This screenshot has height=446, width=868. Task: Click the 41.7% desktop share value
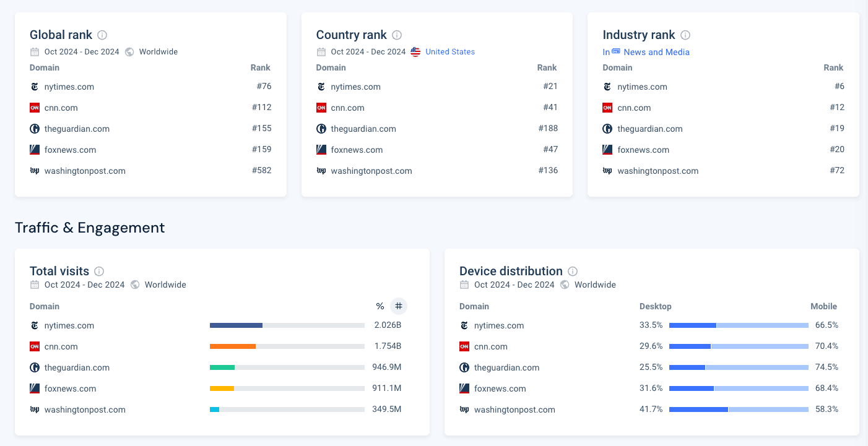coord(651,409)
